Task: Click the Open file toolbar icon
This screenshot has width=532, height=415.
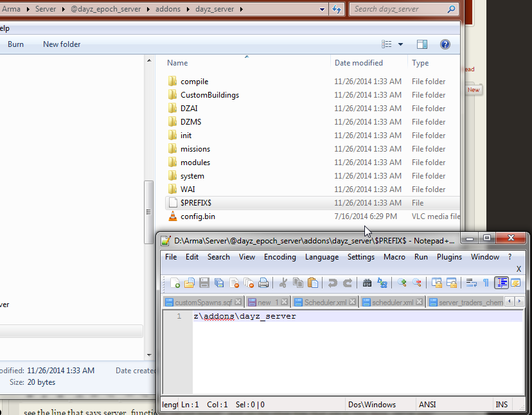Action: pyautogui.click(x=190, y=283)
